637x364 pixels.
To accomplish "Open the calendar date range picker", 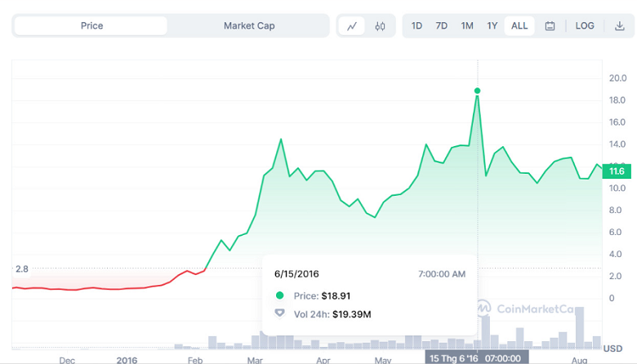I will pos(550,26).
